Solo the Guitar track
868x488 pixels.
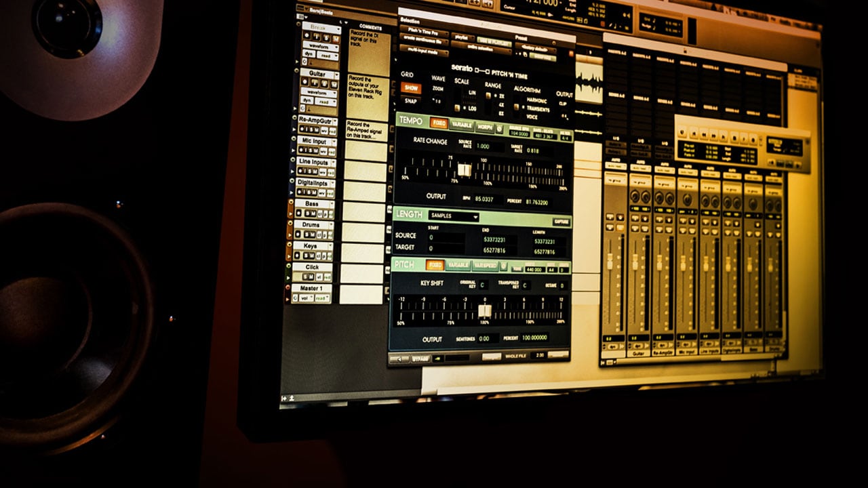coord(324,83)
